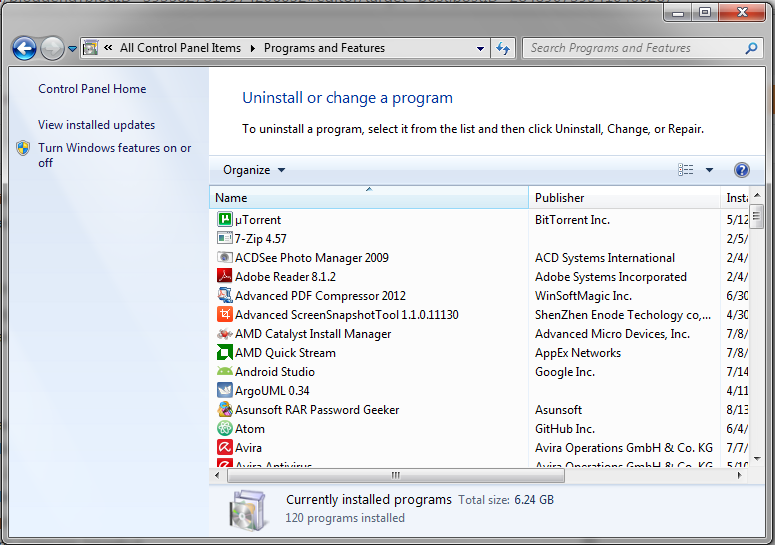Select Adobe Reader 8.1.2 name
The width and height of the screenshot is (775, 545).
(x=285, y=277)
